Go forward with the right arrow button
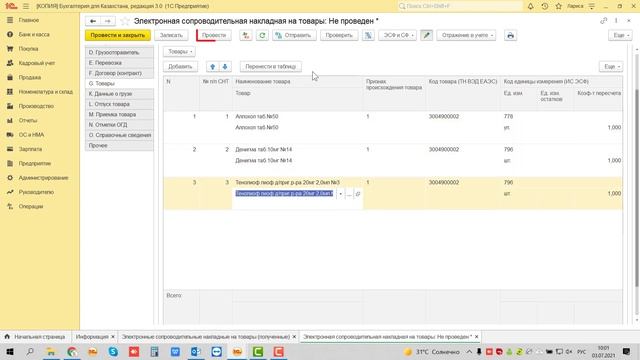Screen dimensions: 640x360 tap(108, 21)
